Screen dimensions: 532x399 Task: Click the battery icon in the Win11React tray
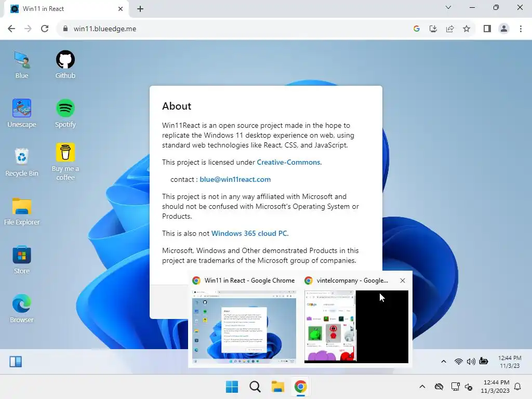pos(484,362)
